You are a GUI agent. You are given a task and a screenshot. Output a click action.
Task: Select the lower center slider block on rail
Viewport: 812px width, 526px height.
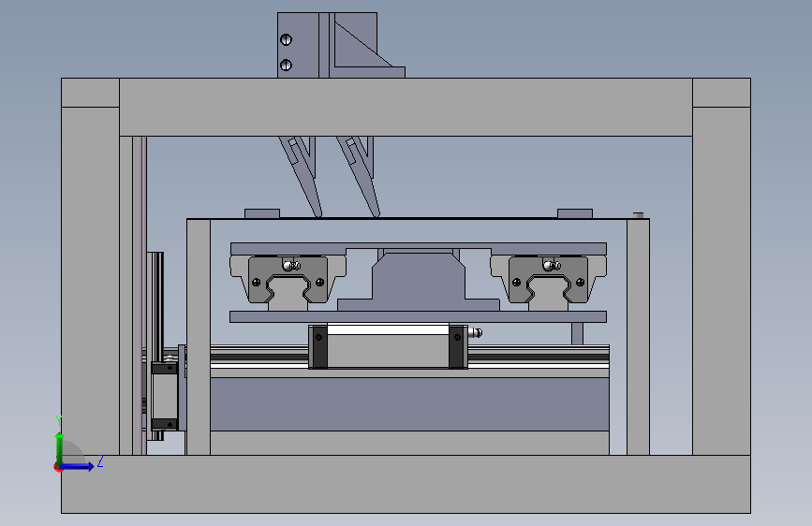pos(388,347)
